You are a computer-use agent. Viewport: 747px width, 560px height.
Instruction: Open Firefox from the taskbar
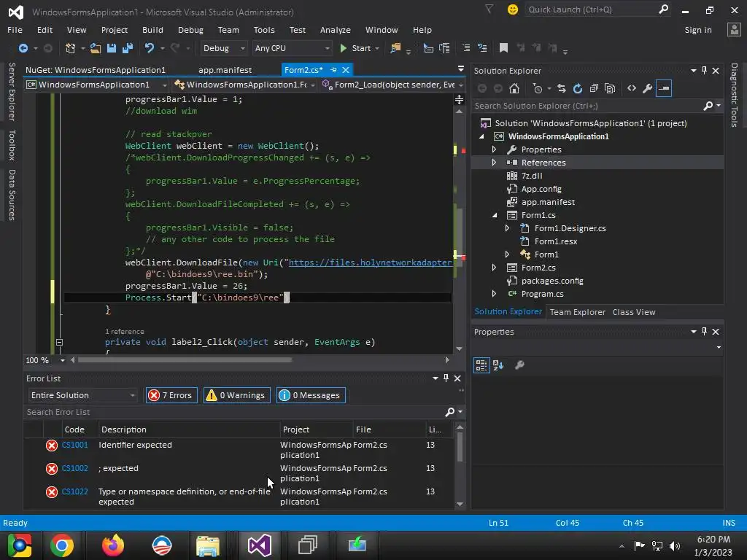click(x=113, y=545)
